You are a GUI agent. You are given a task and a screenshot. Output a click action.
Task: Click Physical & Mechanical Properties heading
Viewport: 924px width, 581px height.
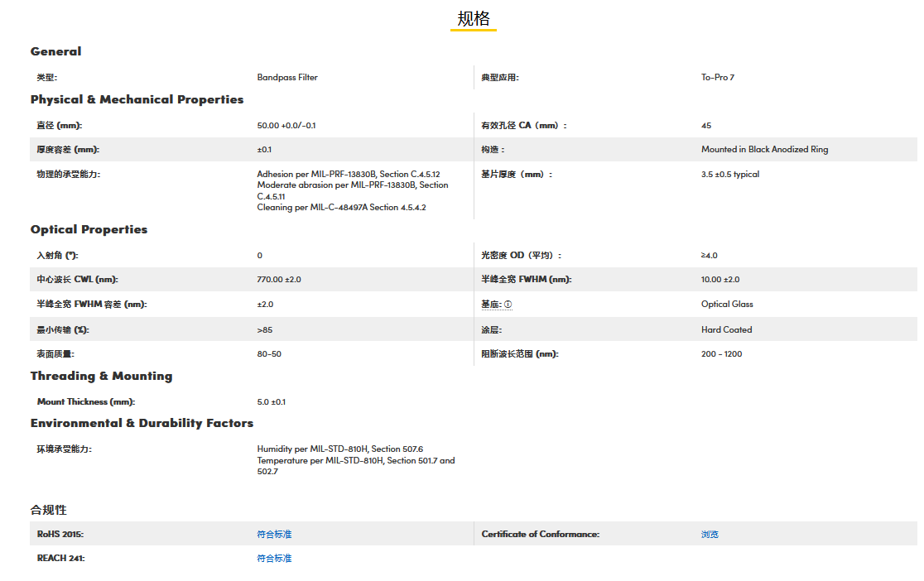[137, 99]
